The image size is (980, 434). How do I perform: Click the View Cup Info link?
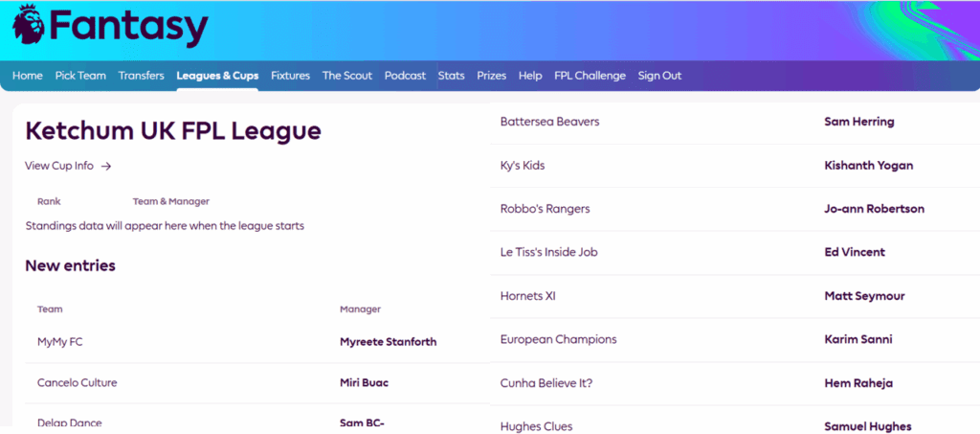[x=59, y=166]
